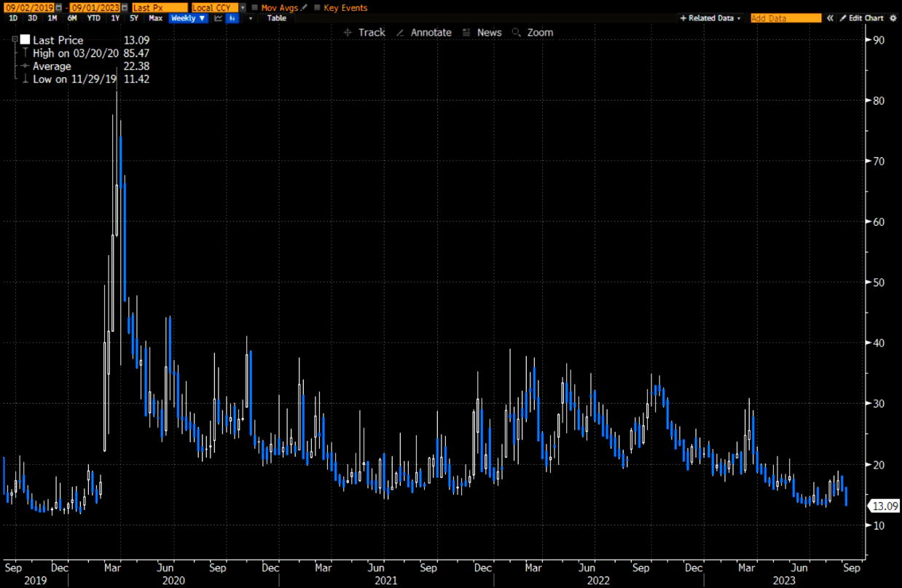The height and width of the screenshot is (588, 902).
Task: Enable the Mov Avgs checkbox
Action: point(254,7)
